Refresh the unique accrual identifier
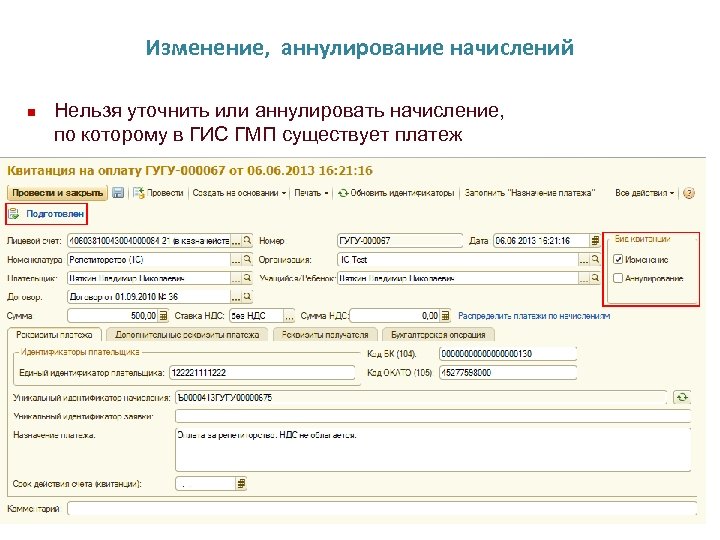The height and width of the screenshot is (540, 720). tap(682, 397)
